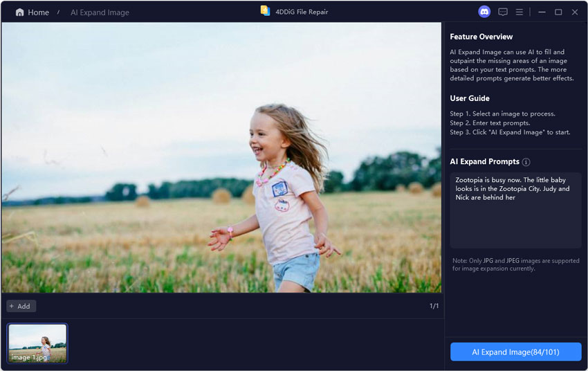588x371 pixels.
Task: Click the info icon beside AI Expand Prompts
Action: pos(526,162)
